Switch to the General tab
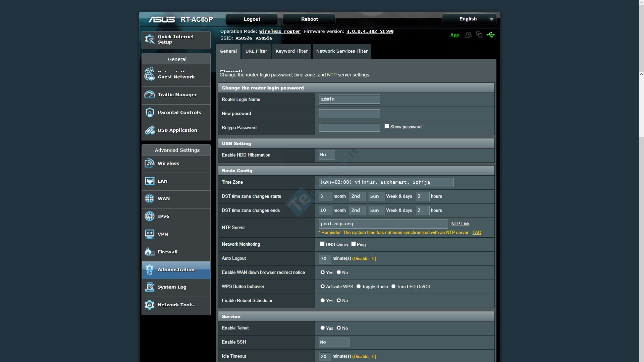The width and height of the screenshot is (644, 362). (228, 51)
